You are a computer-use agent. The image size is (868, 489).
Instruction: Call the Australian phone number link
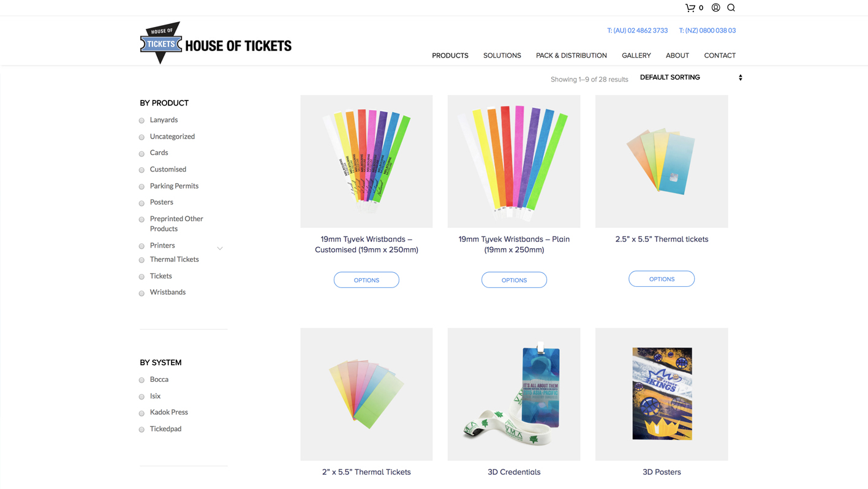click(x=637, y=31)
